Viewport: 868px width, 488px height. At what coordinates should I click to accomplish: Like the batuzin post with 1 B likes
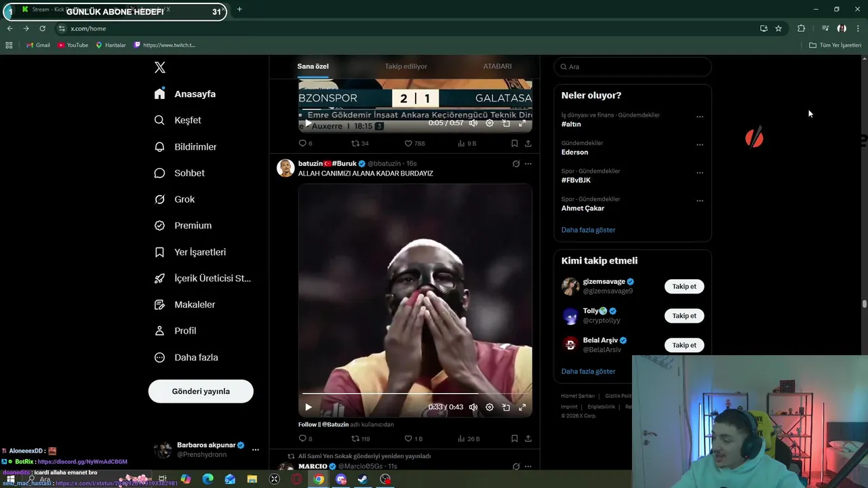pos(413,439)
